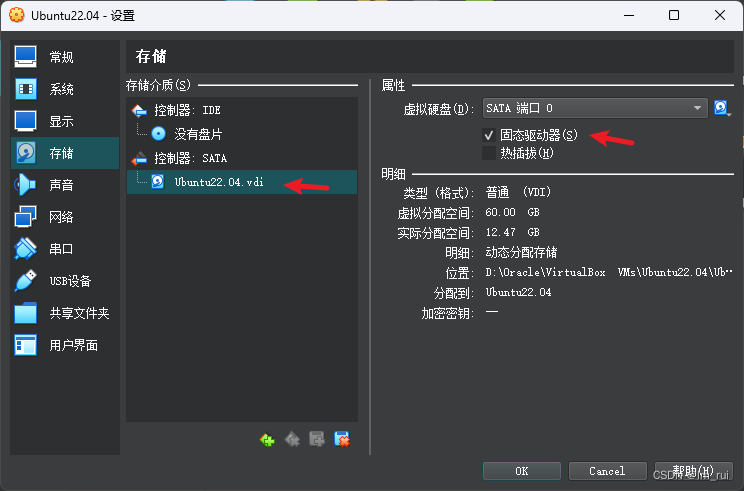The width and height of the screenshot is (744, 491).
Task: Click the add controller green plus icon
Action: click(267, 440)
